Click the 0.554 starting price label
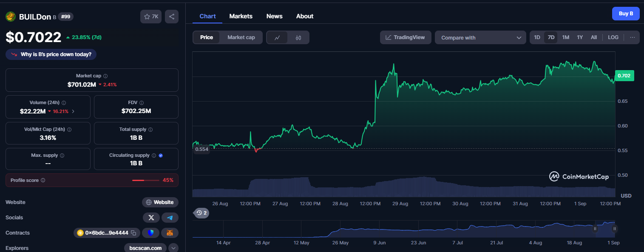Viewport: 644px width, 252px height. click(202, 149)
